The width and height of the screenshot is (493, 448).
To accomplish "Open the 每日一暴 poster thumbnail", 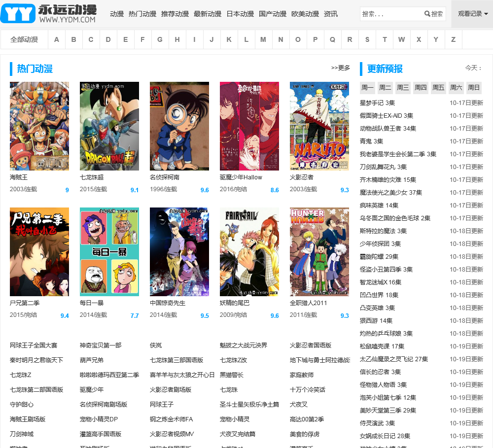I will pos(109,252).
